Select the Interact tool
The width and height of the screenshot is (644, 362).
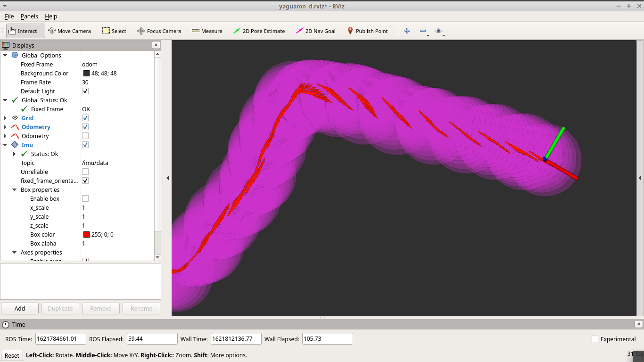pos(25,31)
